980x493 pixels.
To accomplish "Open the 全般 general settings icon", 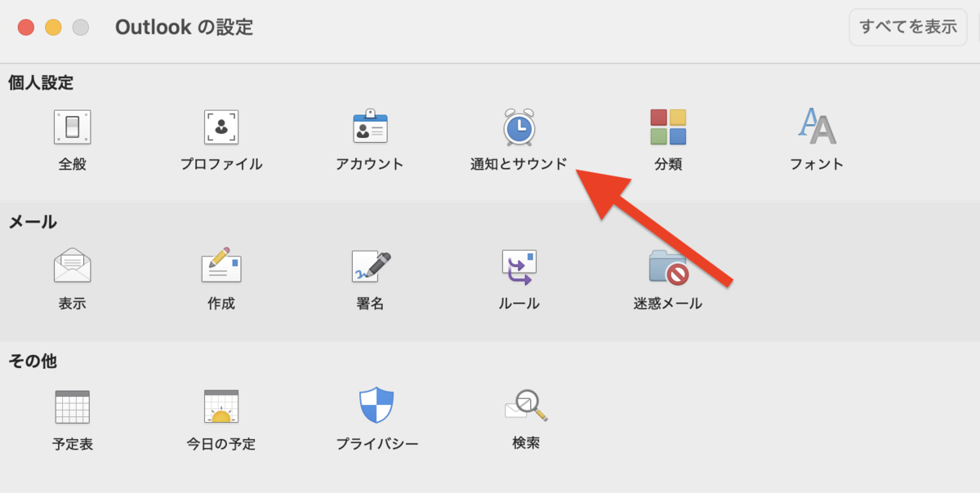I will click(72, 127).
